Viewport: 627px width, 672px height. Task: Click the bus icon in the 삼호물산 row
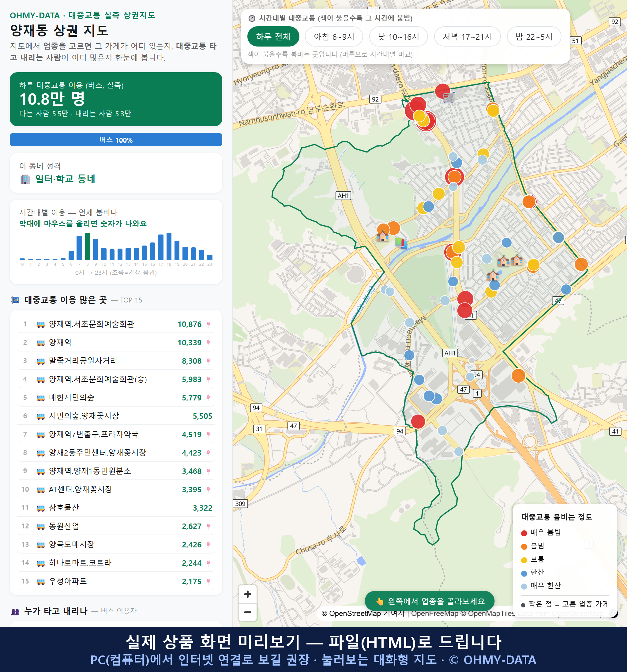tap(40, 508)
